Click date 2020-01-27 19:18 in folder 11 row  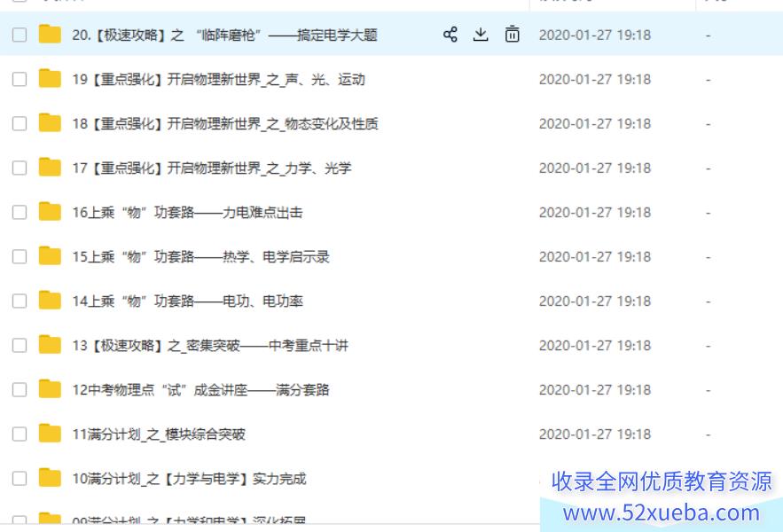595,434
